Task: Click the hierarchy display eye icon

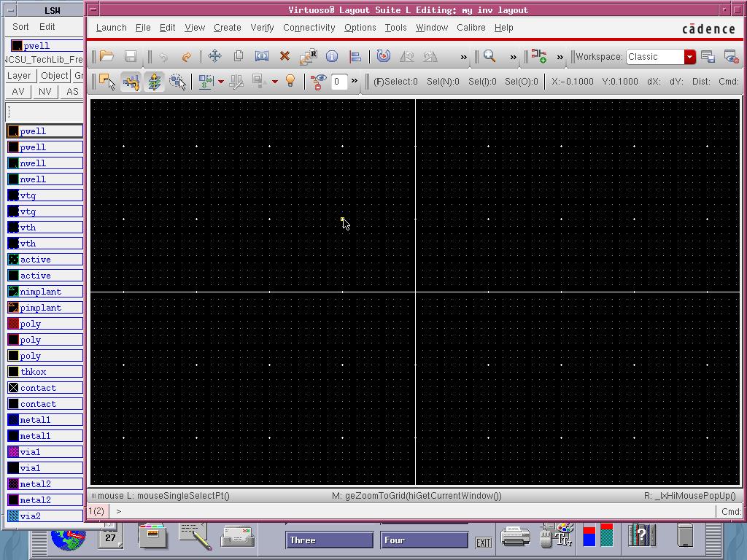Action: (318, 82)
